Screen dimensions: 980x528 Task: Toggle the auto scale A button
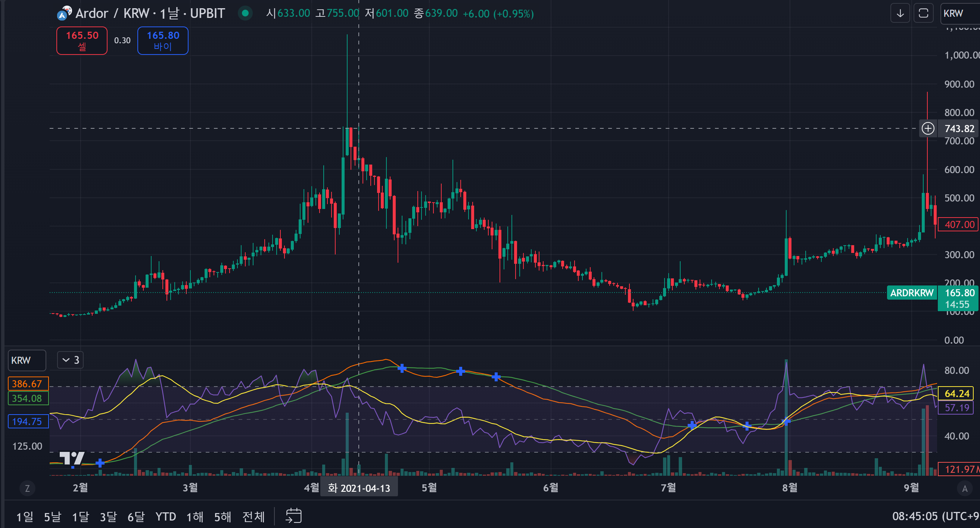(964, 488)
